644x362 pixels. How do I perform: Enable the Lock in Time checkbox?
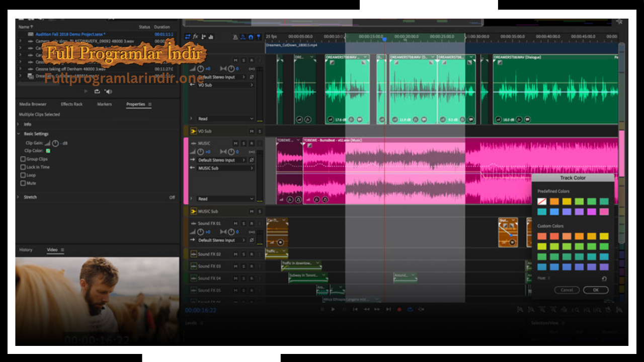point(23,167)
